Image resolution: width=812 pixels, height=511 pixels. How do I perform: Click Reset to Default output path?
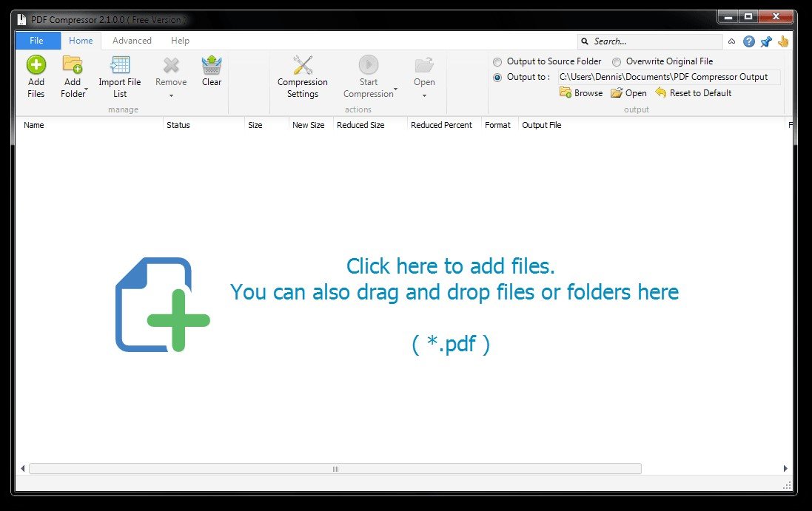click(694, 93)
